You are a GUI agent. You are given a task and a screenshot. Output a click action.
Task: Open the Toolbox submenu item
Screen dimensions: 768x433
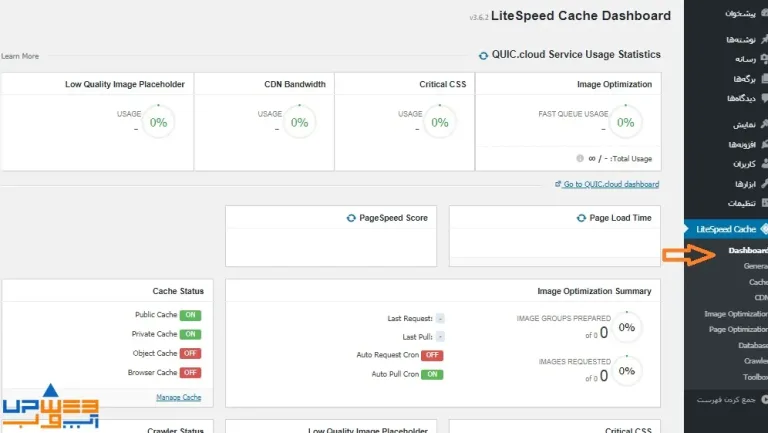pos(755,377)
